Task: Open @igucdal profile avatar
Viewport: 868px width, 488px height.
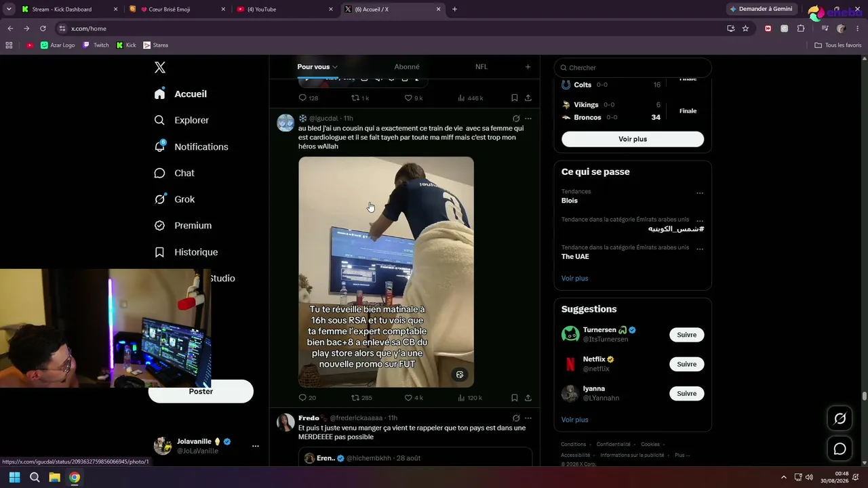Action: pos(285,123)
